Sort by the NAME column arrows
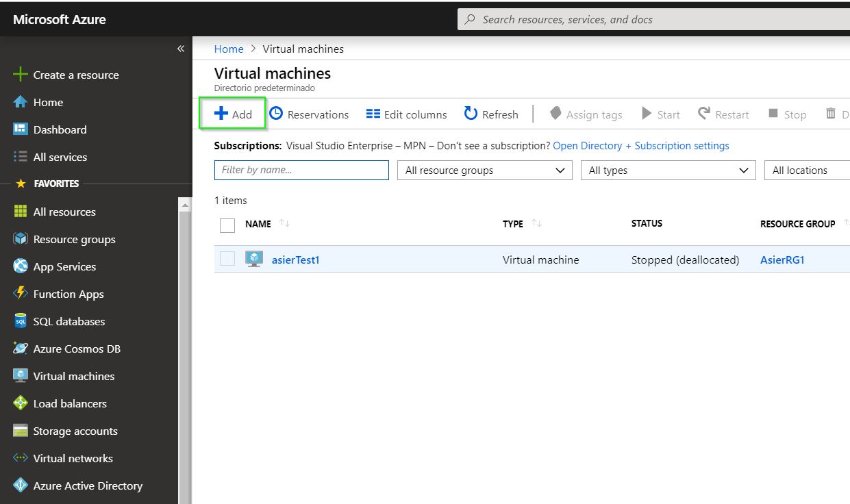This screenshot has width=850, height=504. point(284,223)
